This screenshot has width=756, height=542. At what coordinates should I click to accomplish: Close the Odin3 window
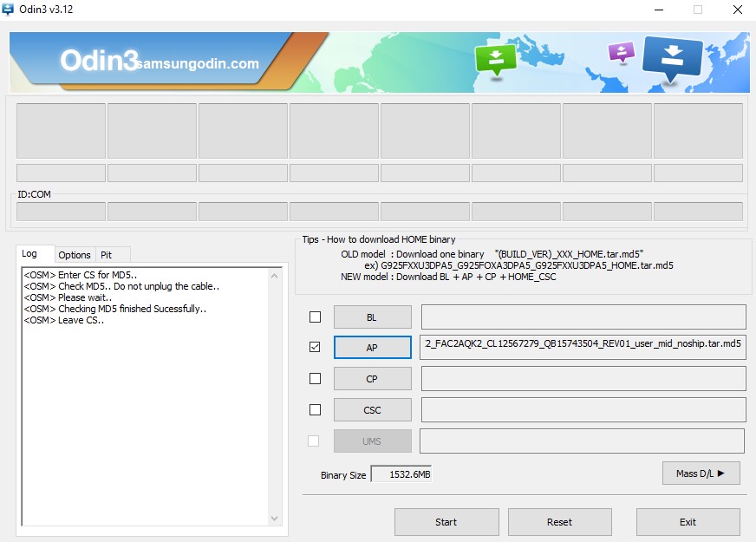(738, 10)
